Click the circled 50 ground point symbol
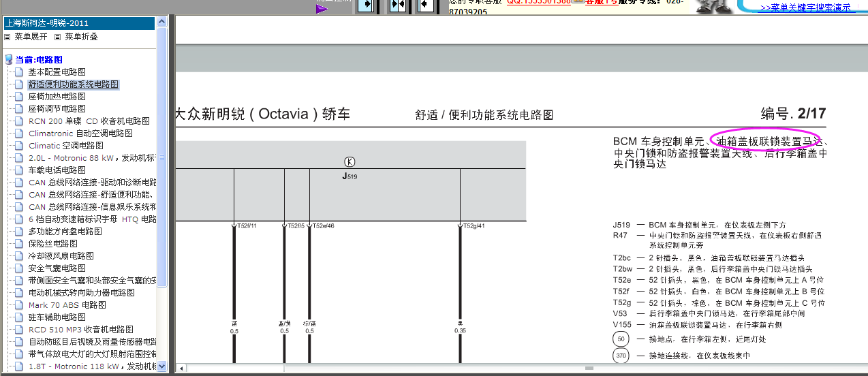 (620, 339)
